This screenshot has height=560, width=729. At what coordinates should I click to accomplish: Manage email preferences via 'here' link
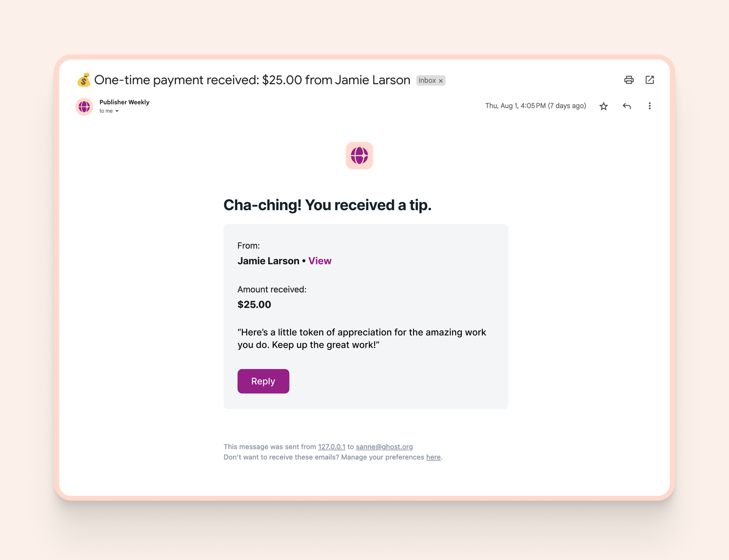pyautogui.click(x=433, y=457)
